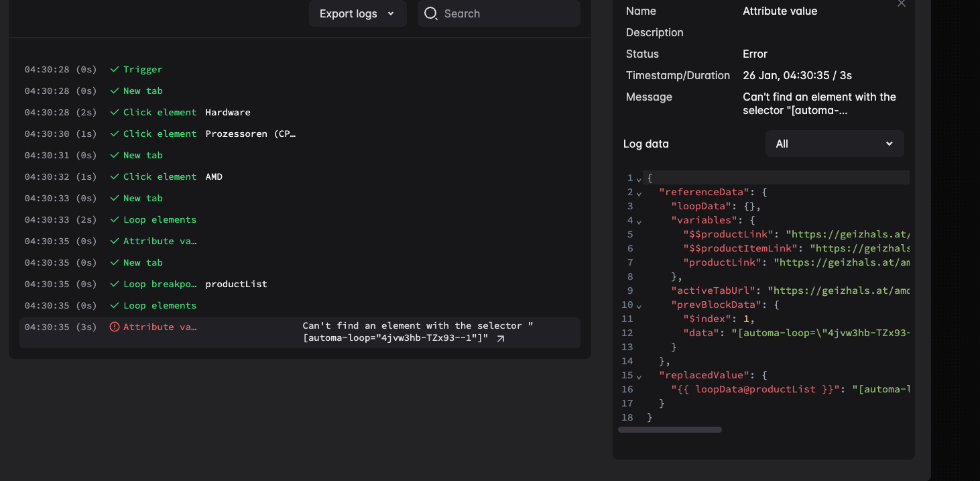Collapse the replacedValue object on line 15
Screen dimensions: 980x481
(x=639, y=375)
